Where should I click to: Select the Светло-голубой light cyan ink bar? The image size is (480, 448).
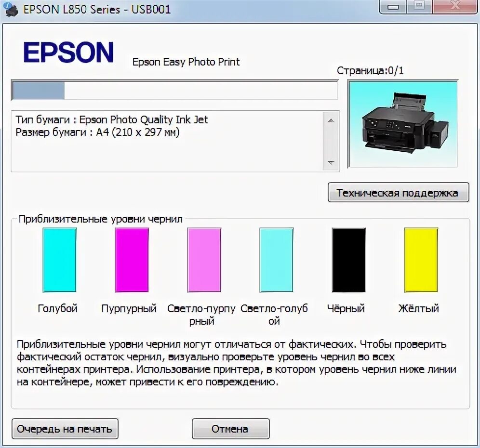(276, 260)
